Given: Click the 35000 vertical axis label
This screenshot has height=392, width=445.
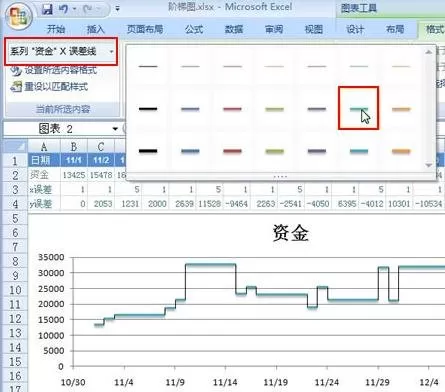Looking at the screenshot, I should coord(51,257).
